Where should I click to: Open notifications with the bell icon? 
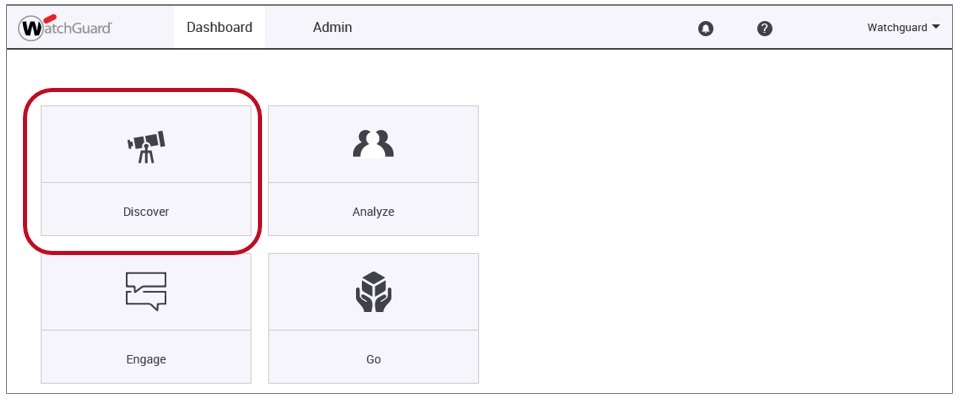706,28
